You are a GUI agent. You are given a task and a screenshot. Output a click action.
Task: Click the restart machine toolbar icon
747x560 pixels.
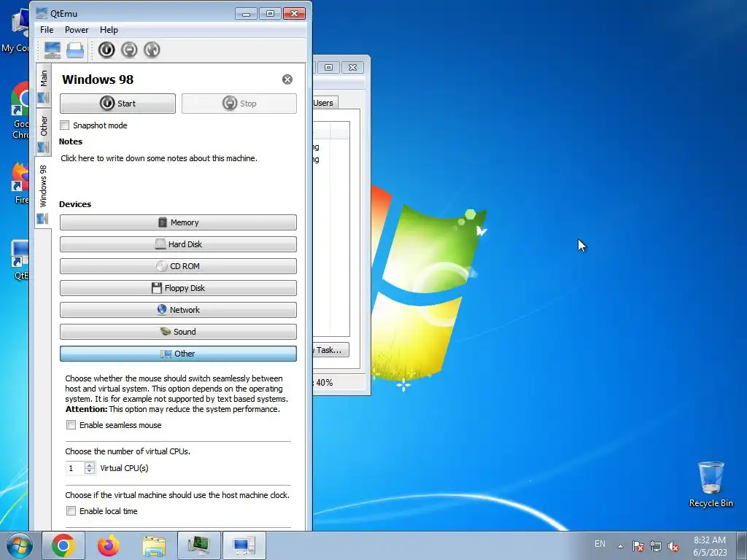coord(152,50)
